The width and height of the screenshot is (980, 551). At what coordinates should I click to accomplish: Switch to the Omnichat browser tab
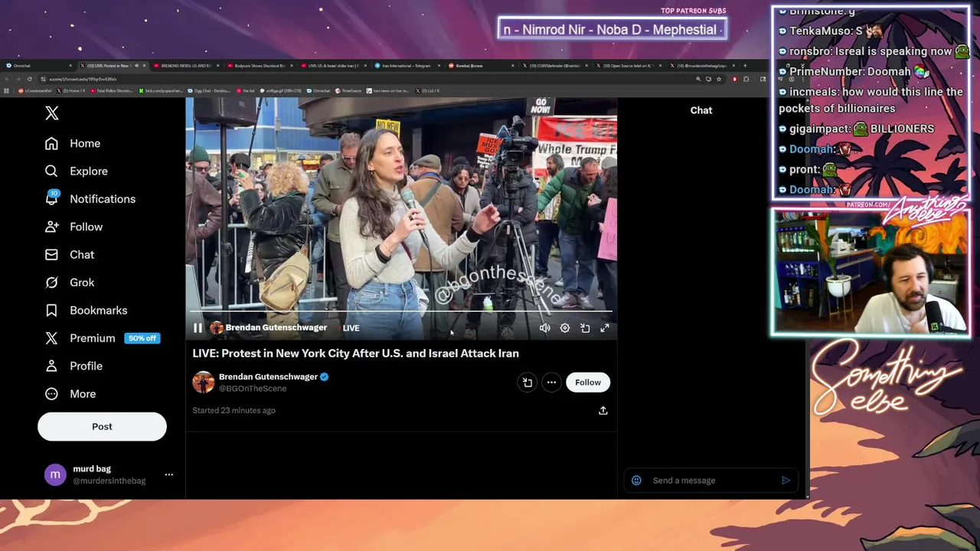[37, 66]
